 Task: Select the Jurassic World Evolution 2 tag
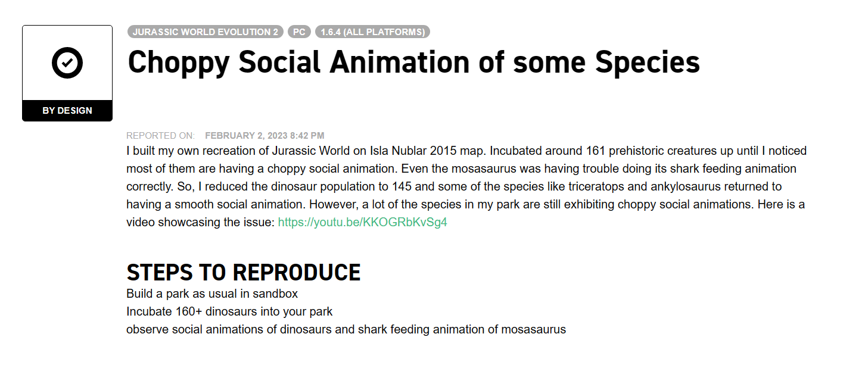coord(206,32)
